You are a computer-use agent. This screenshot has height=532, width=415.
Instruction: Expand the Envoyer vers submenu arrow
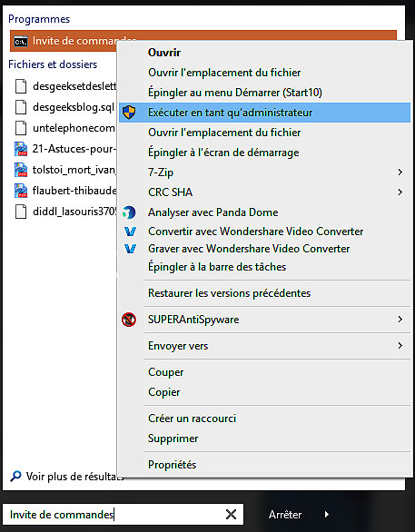pos(400,346)
